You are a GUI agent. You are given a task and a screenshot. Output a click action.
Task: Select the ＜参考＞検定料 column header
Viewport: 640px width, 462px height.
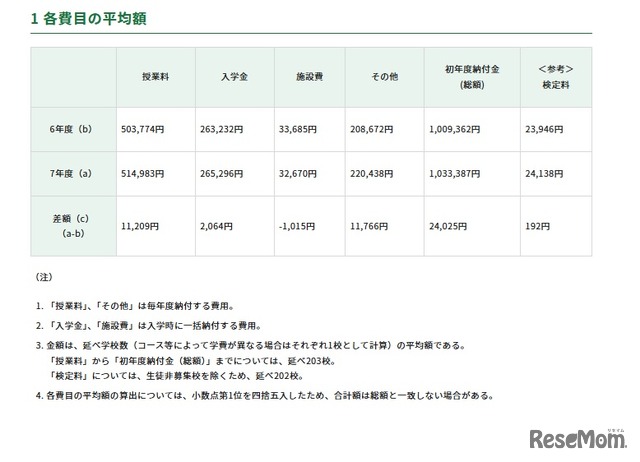pos(556,77)
